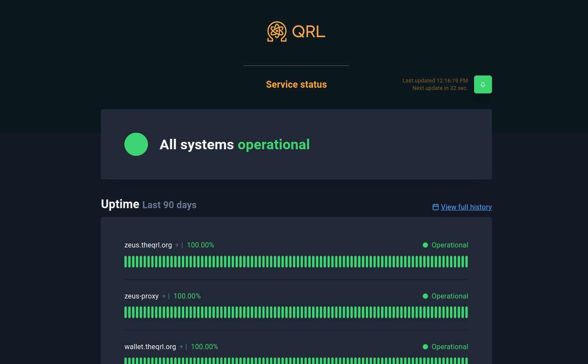Click the Operational label for zeus.theqrl.org
This screenshot has width=588, height=364.
point(450,245)
